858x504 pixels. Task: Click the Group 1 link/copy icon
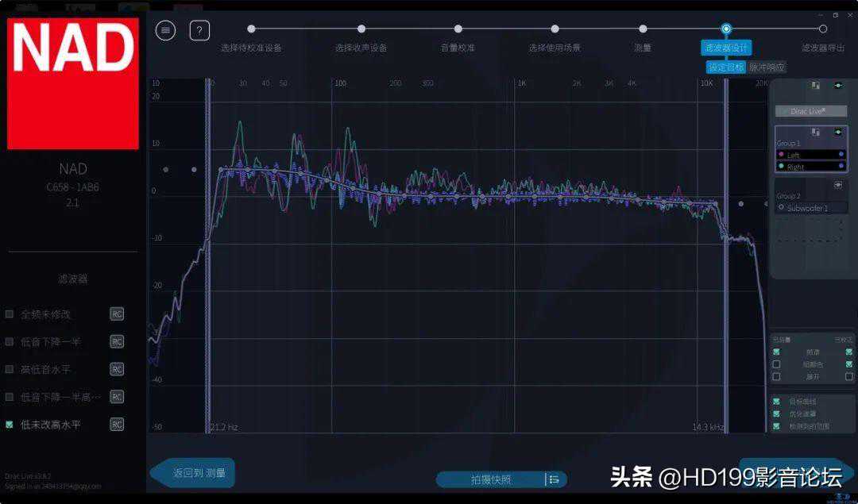click(x=816, y=133)
